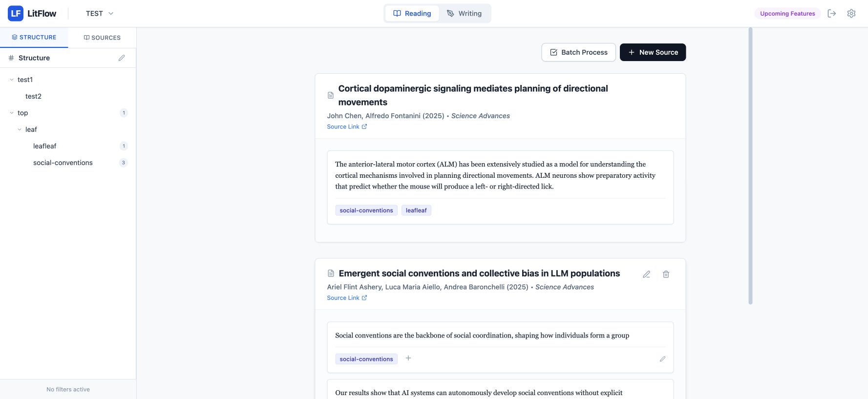Click the count badge next to social-conventions
This screenshot has height=399, width=868.
(x=124, y=163)
